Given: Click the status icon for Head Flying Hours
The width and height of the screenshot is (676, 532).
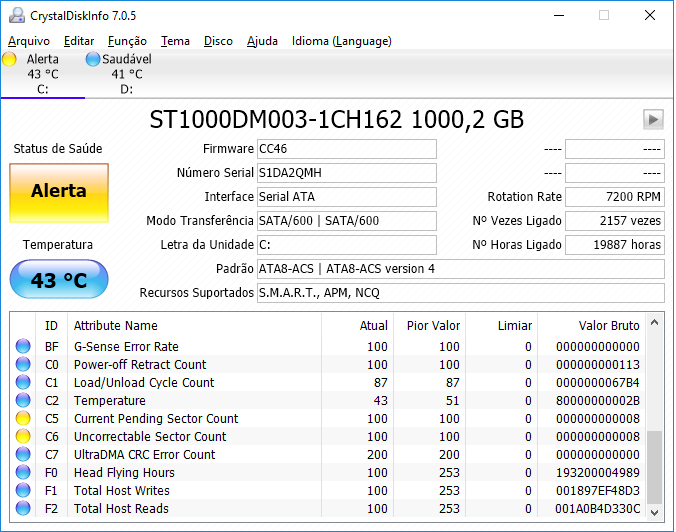Looking at the screenshot, I should 23,473.
